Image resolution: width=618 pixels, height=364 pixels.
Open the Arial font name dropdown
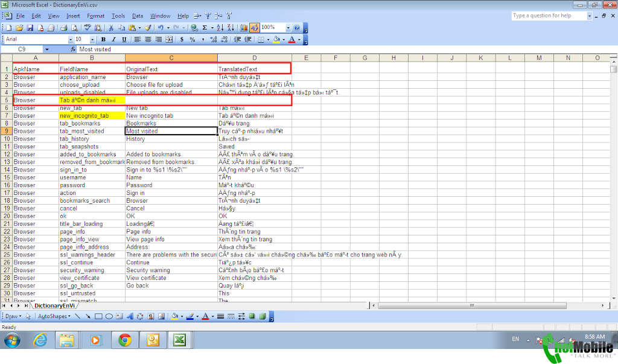click(x=71, y=39)
